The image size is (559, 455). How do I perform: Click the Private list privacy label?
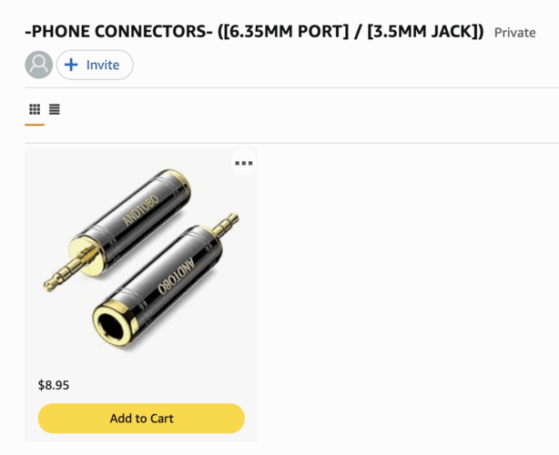pyautogui.click(x=515, y=33)
